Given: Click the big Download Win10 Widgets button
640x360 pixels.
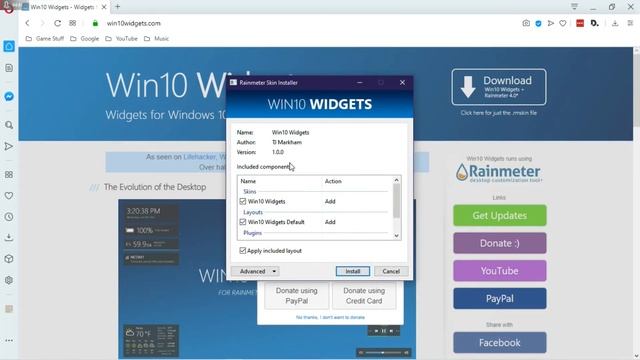Looking at the screenshot, I should click(x=499, y=87).
